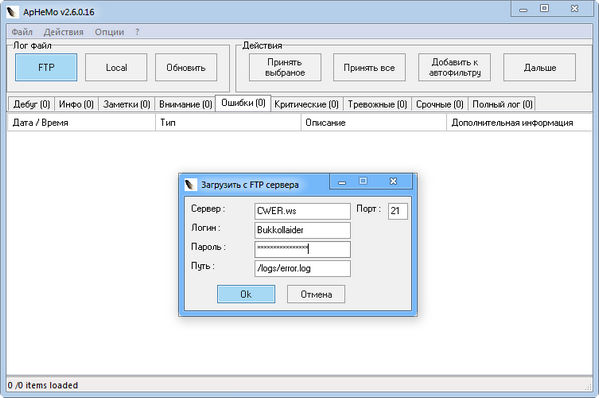599x398 pixels.
Task: Click the '0 /0 items loaded' status text
Action: pos(43,385)
